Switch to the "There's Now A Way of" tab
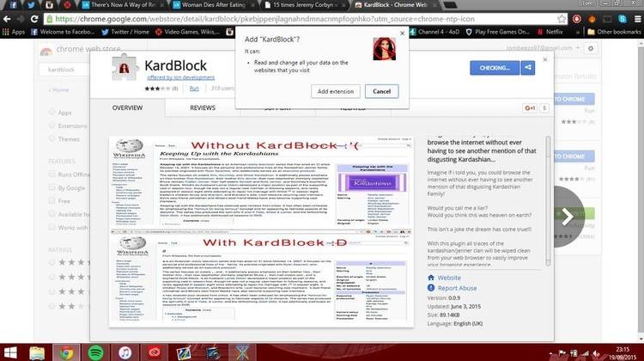The image size is (644, 361). [122, 5]
